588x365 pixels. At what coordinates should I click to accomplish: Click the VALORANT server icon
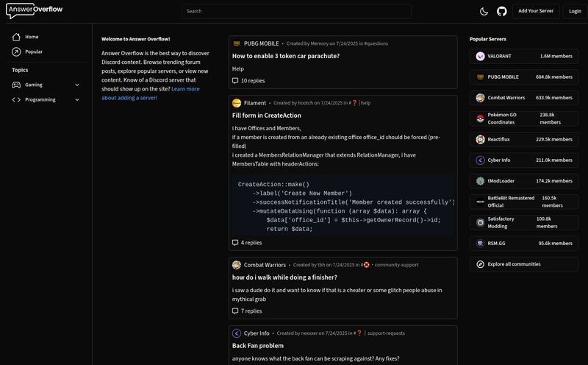point(480,57)
